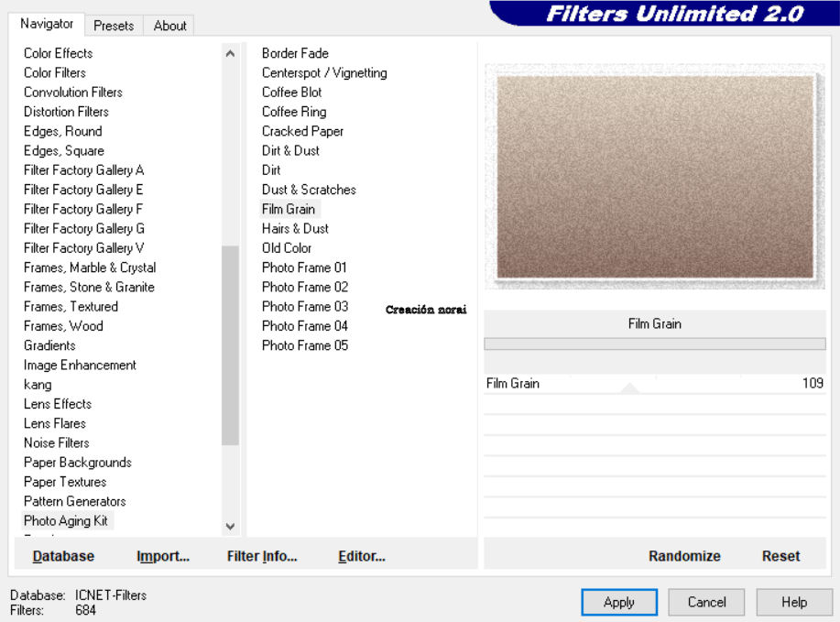840x622 pixels.
Task: Choose Paper Backgrounds category
Action: (x=78, y=463)
